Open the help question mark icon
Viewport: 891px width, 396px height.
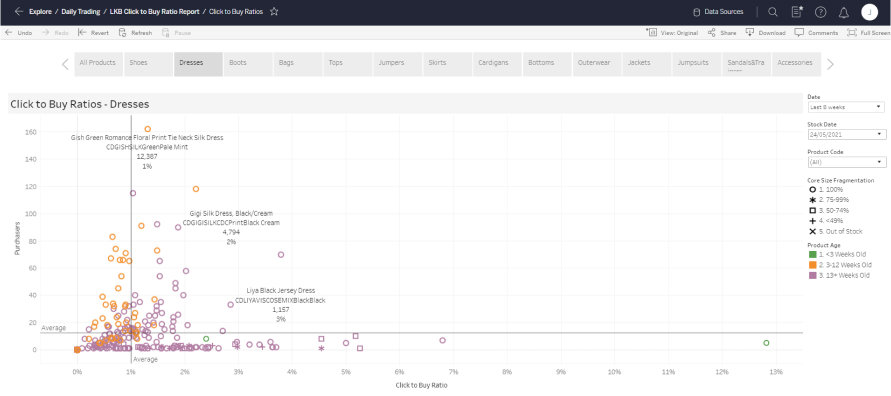[821, 12]
